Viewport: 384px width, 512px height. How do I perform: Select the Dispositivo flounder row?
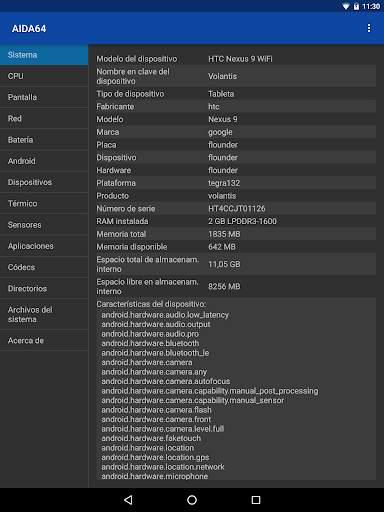[236, 158]
